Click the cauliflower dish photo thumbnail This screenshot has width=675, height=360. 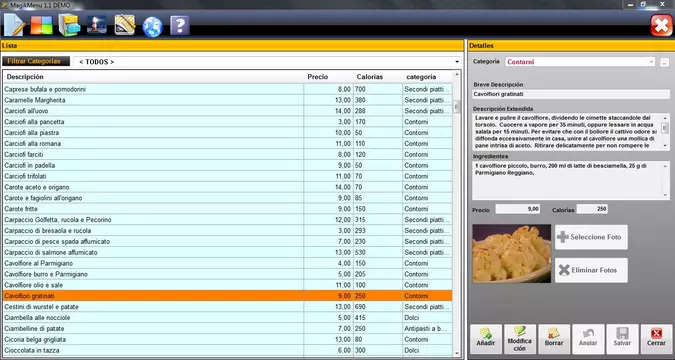point(511,254)
